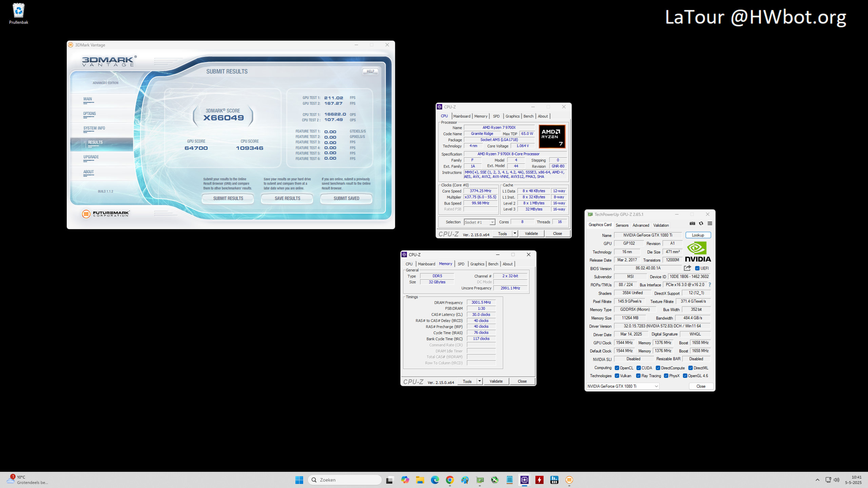The height and width of the screenshot is (488, 868).
Task: Open Bench tab in upper CPU-Z window
Action: 529,116
